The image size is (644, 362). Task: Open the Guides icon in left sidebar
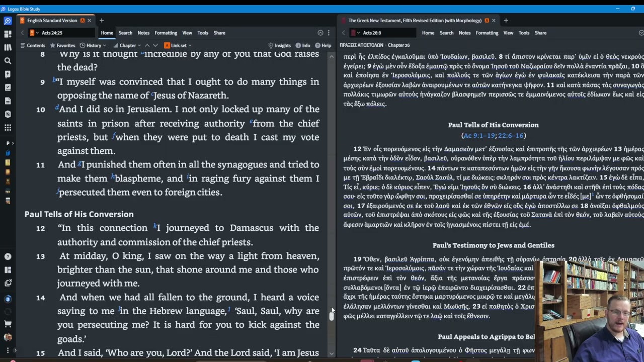[x=8, y=74]
